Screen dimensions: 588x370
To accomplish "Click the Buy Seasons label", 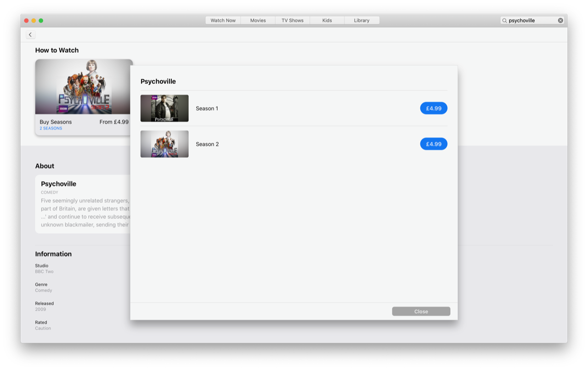I will (x=56, y=122).
